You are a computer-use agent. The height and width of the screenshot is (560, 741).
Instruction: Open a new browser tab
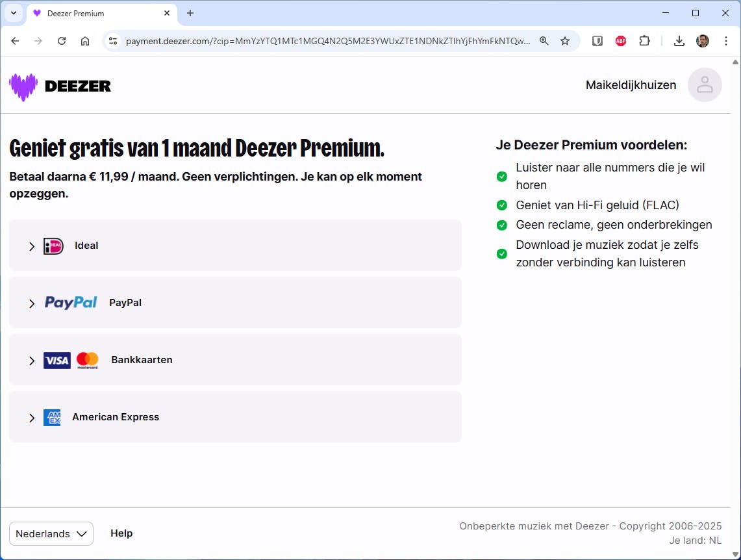coord(188,13)
